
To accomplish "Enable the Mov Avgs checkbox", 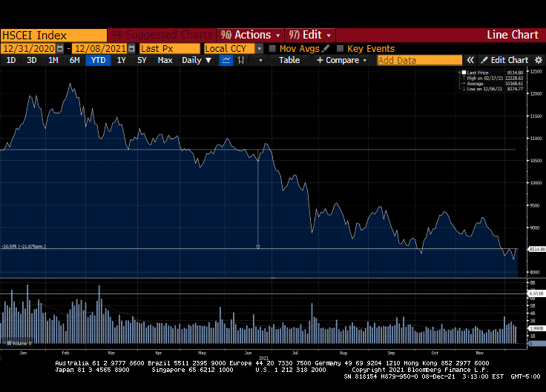I will (272, 48).
